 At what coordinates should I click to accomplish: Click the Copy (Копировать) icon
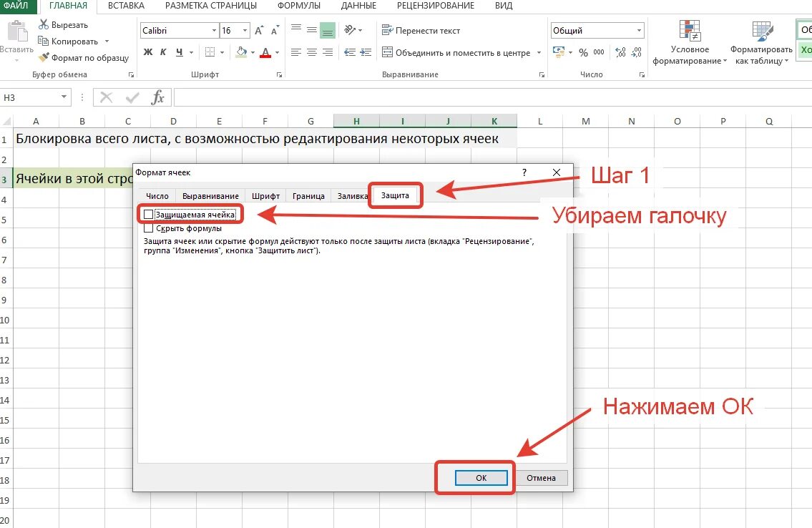(43, 41)
